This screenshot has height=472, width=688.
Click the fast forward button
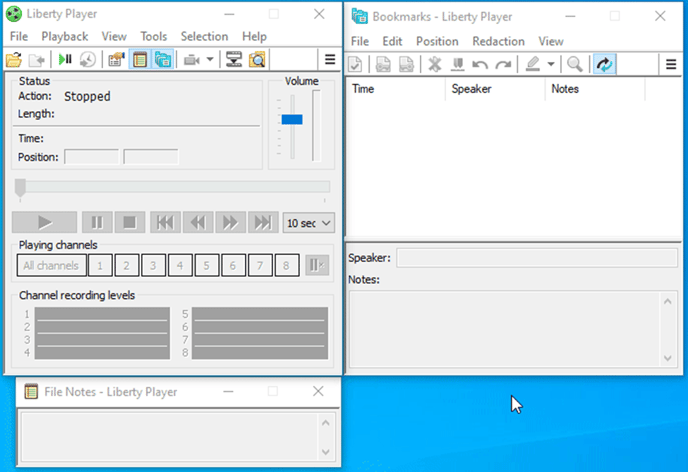[x=230, y=222]
